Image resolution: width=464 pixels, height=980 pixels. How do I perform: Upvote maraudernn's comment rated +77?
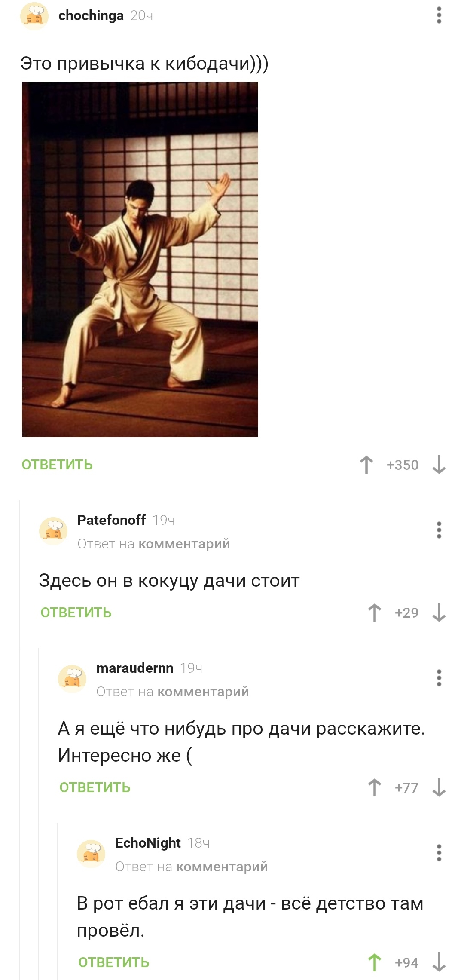point(375,787)
